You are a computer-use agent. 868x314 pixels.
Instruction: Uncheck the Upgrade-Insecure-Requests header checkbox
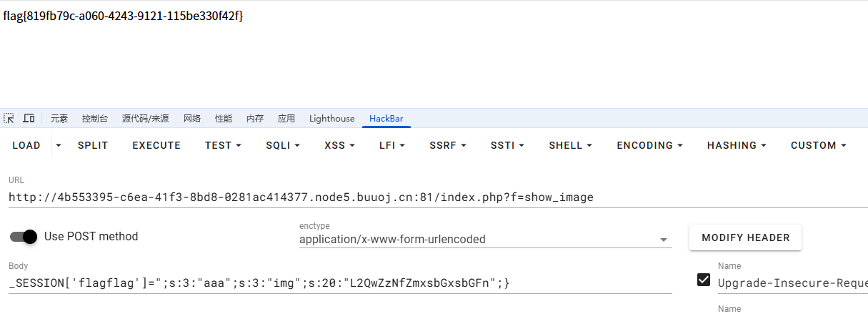click(x=704, y=280)
